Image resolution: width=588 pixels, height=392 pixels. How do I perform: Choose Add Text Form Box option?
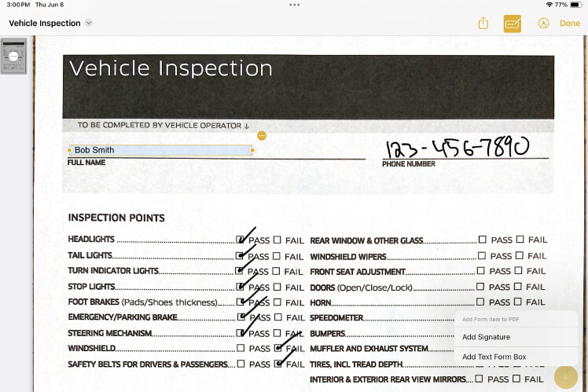click(x=494, y=357)
